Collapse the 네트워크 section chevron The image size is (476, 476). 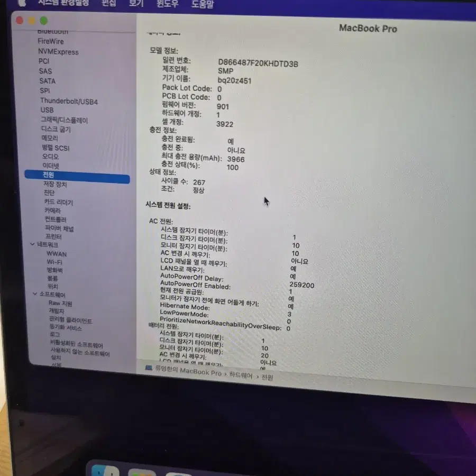click(32, 244)
